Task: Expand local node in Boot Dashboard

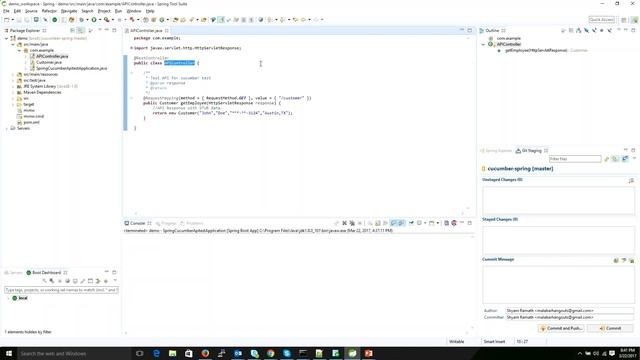Action: point(8,298)
